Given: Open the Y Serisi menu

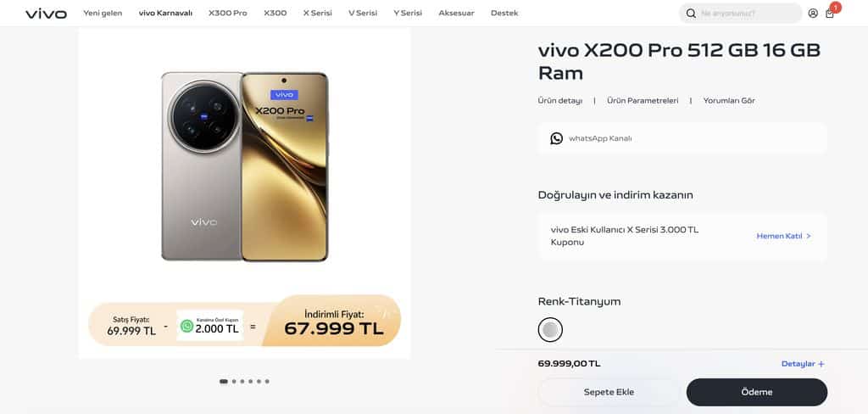Looking at the screenshot, I should click(408, 13).
